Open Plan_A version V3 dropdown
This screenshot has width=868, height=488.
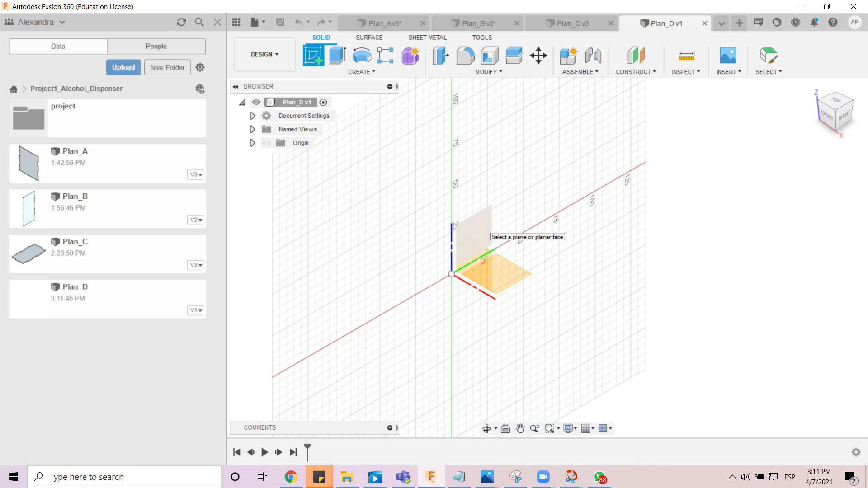195,174
